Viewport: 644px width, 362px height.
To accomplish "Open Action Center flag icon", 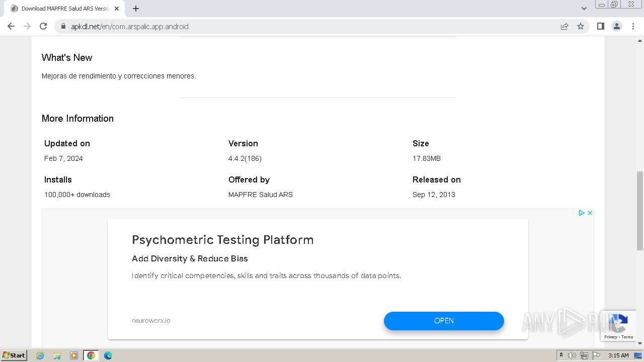I will pos(596,355).
